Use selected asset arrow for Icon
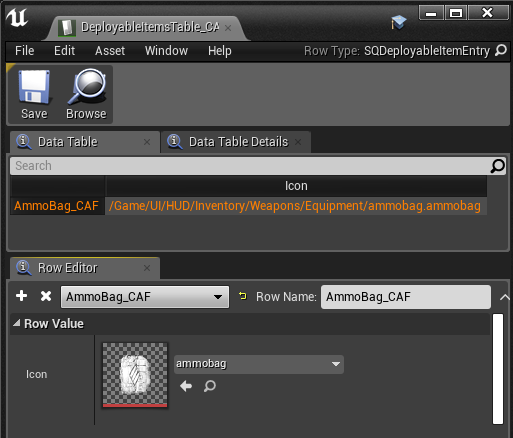Image resolution: width=513 pixels, height=438 pixels. [186, 386]
